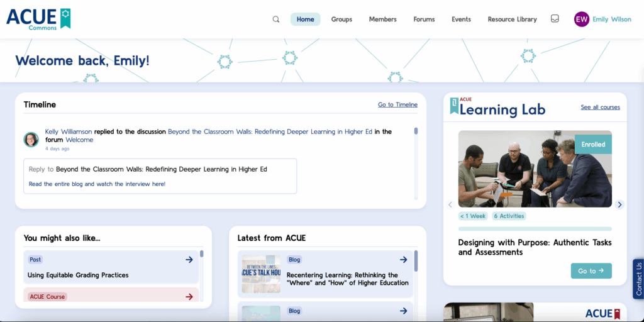The height and width of the screenshot is (322, 644).
Task: Click the Go to button
Action: [x=591, y=270]
